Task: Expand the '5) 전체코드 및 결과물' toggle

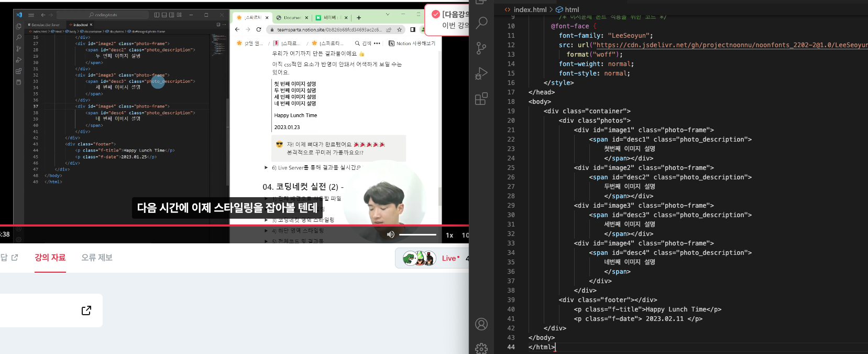Action: (x=266, y=241)
